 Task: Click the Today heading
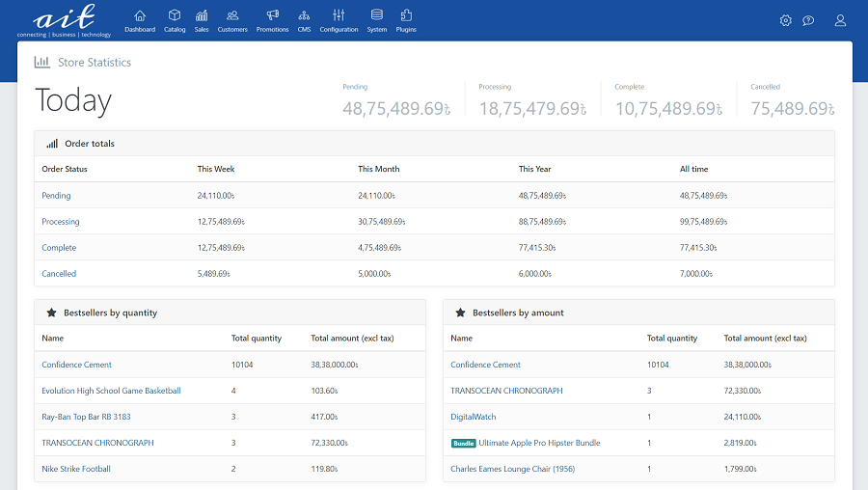[73, 100]
